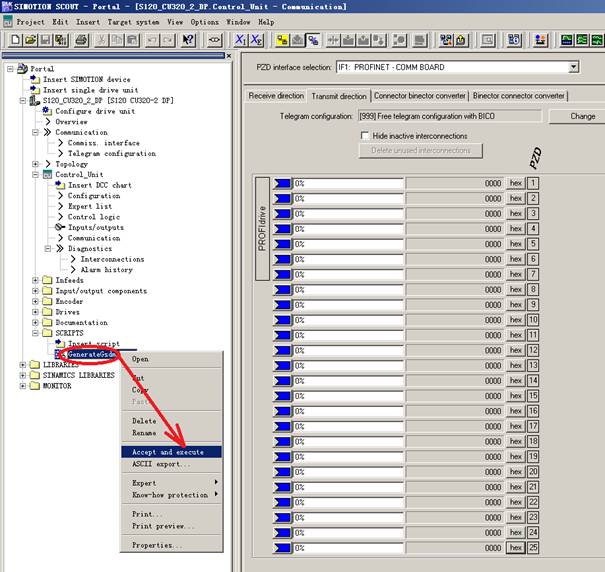The height and width of the screenshot is (572, 605).
Task: Toggle hex format for PZD 25
Action: tap(516, 548)
